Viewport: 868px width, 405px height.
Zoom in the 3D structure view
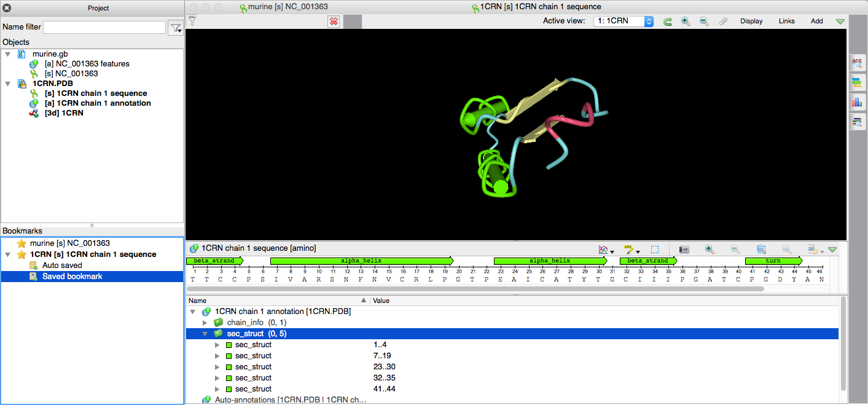[686, 22]
